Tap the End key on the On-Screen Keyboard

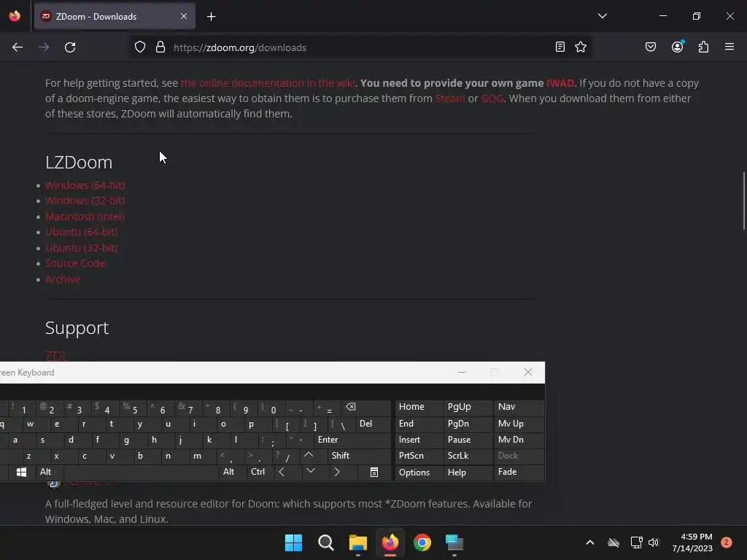(419, 424)
